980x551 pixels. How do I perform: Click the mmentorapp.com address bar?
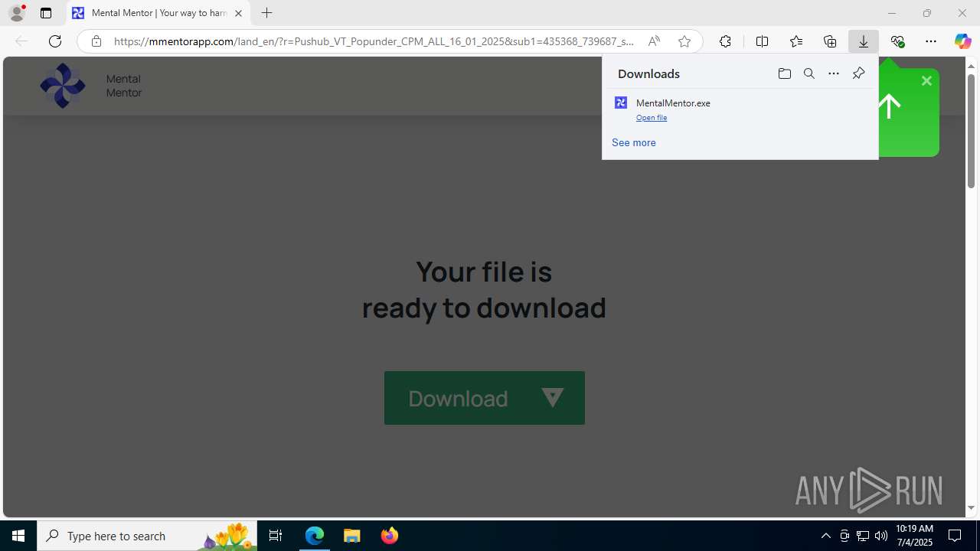[x=374, y=41]
